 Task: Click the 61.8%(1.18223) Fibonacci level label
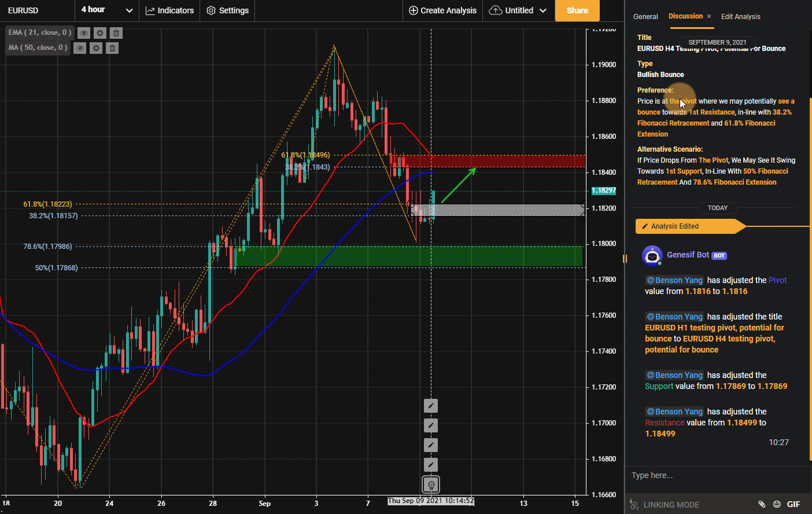pyautogui.click(x=47, y=204)
